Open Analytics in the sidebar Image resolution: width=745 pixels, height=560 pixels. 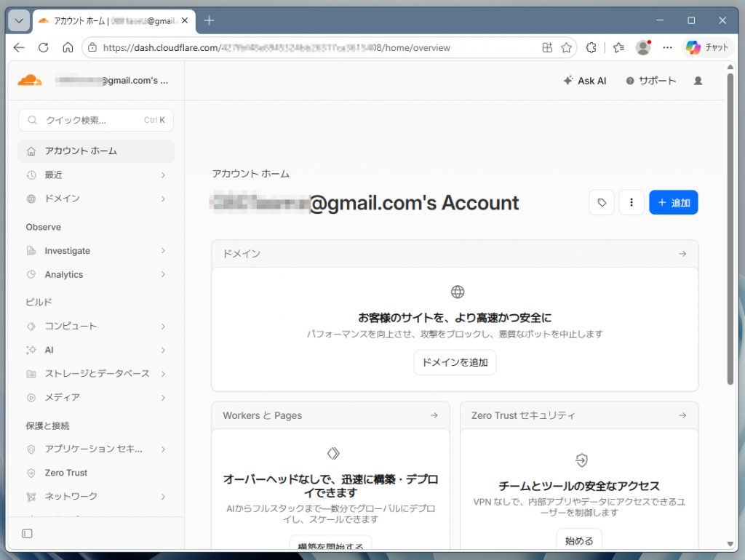click(96, 274)
